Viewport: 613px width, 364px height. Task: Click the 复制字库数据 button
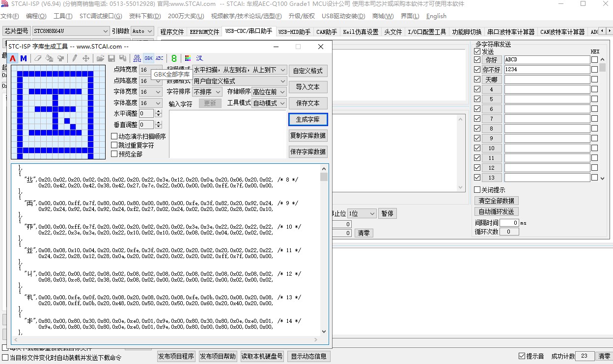(x=308, y=135)
